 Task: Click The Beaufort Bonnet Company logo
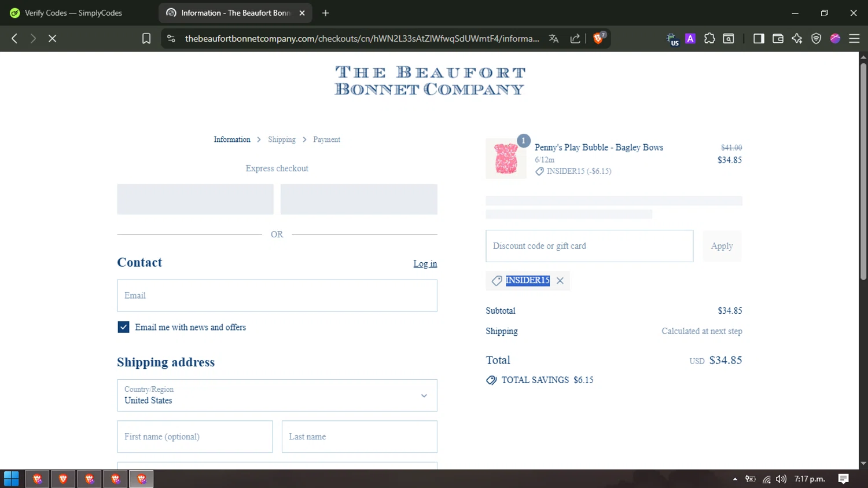pyautogui.click(x=430, y=80)
